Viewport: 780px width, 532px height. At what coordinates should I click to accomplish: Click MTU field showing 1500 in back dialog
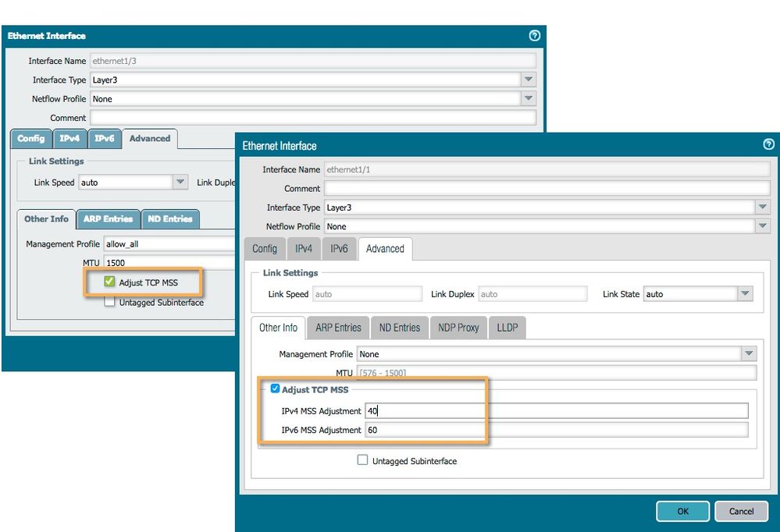coord(169,263)
